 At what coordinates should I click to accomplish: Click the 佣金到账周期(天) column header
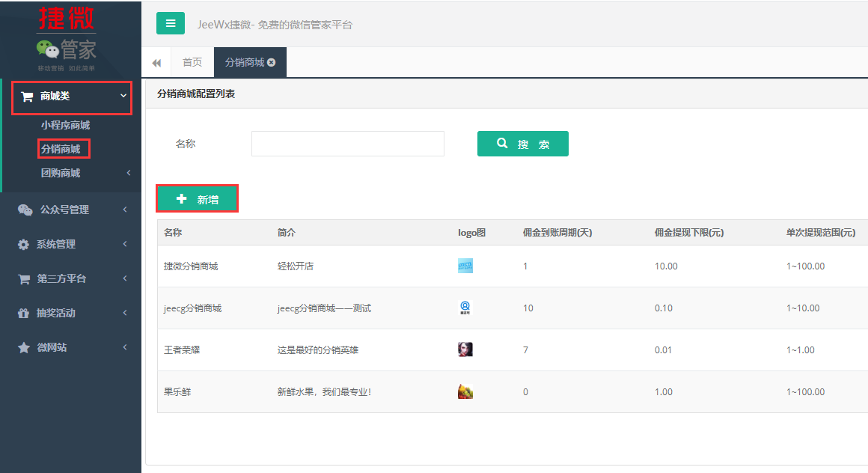coord(557,233)
